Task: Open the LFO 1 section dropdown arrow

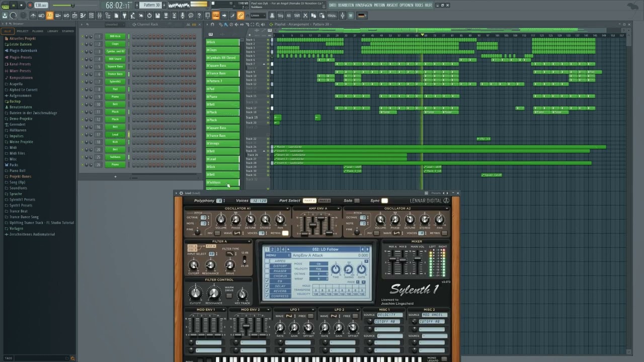Action: [313, 310]
